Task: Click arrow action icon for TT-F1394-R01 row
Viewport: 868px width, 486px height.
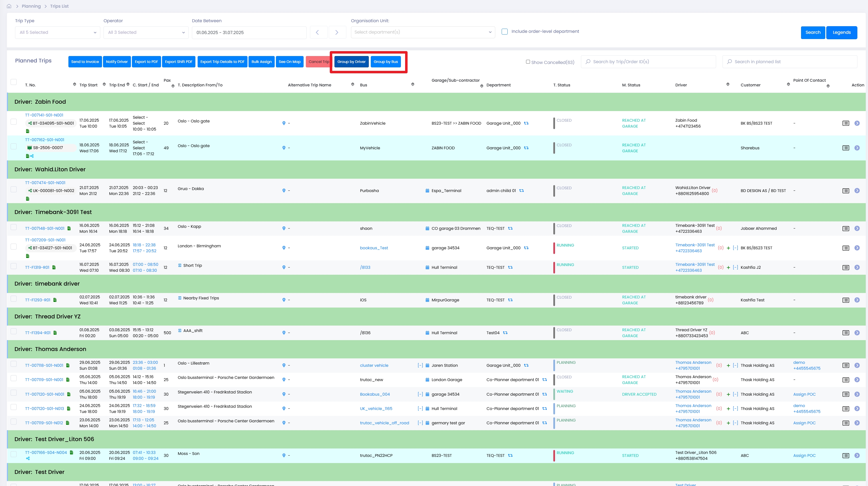Action: tap(857, 333)
